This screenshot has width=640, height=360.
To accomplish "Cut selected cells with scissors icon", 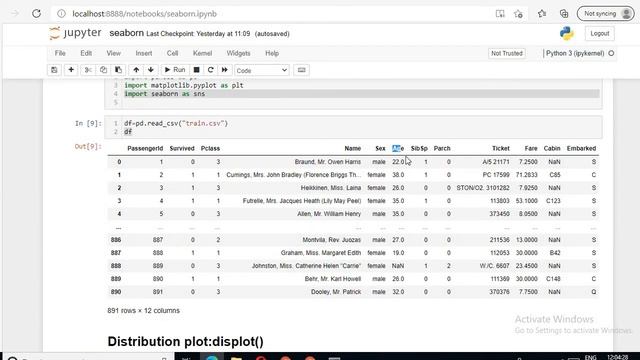I will pyautogui.click(x=88, y=70).
